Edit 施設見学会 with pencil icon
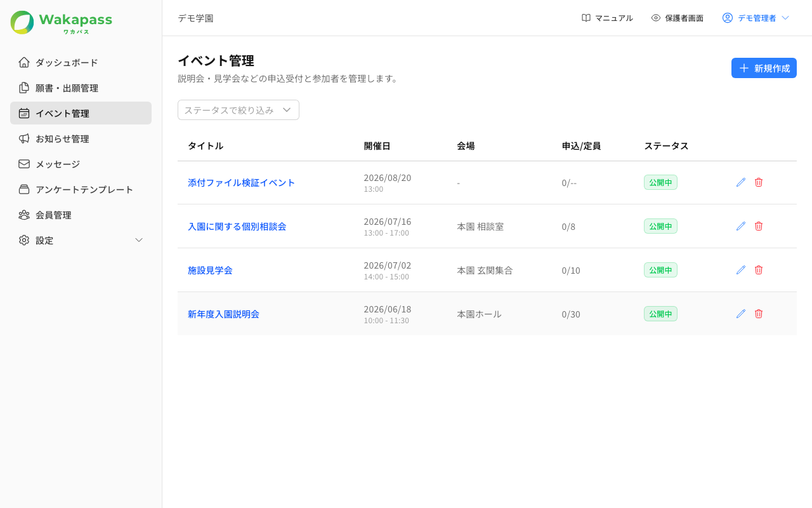 (x=741, y=270)
